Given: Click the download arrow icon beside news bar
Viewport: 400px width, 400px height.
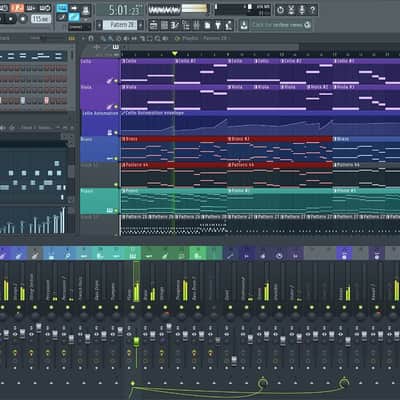Looking at the screenshot, I should click(x=244, y=25).
